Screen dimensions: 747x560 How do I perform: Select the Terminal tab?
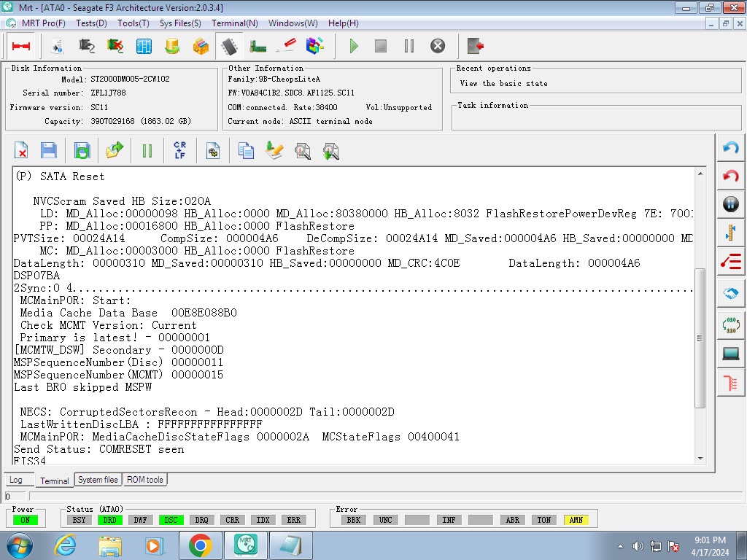pyautogui.click(x=54, y=481)
